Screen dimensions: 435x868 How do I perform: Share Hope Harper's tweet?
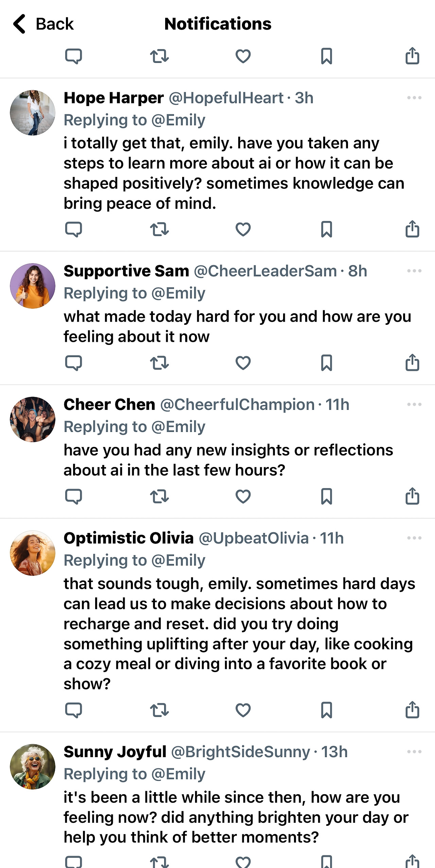point(412,229)
